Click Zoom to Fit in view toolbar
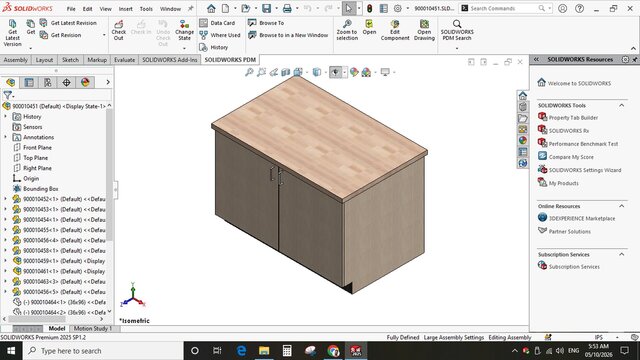This screenshot has width=640, height=360. [x=249, y=72]
